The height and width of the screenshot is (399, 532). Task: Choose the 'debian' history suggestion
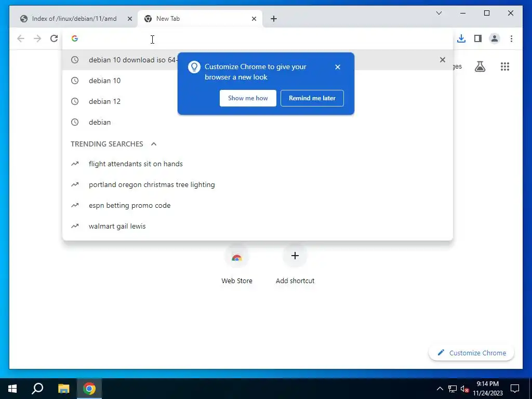pyautogui.click(x=258, y=122)
